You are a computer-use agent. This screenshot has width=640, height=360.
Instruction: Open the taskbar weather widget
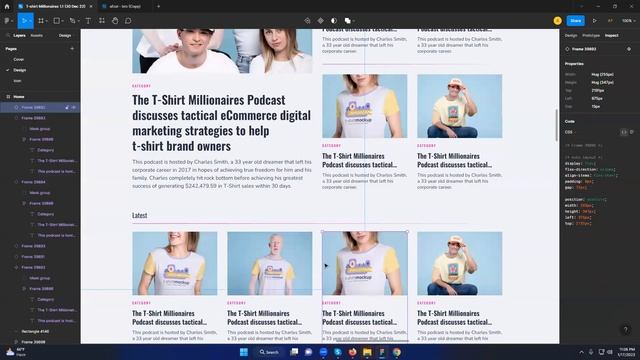tap(16, 352)
